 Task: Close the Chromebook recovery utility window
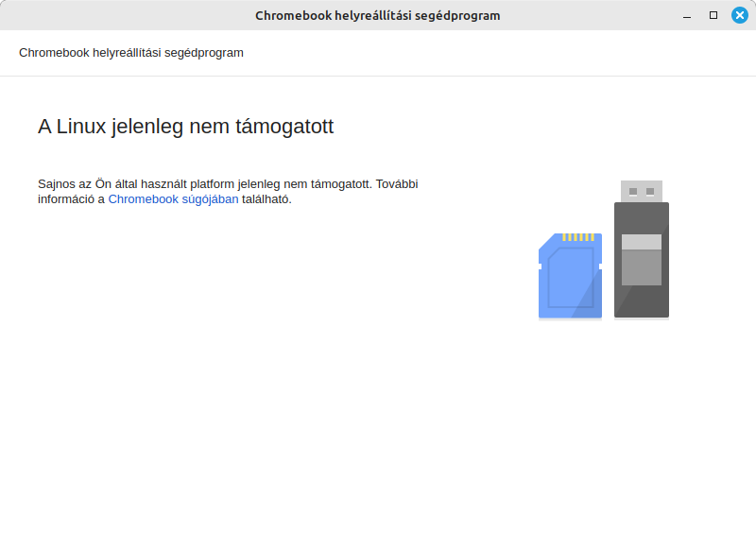click(x=740, y=15)
